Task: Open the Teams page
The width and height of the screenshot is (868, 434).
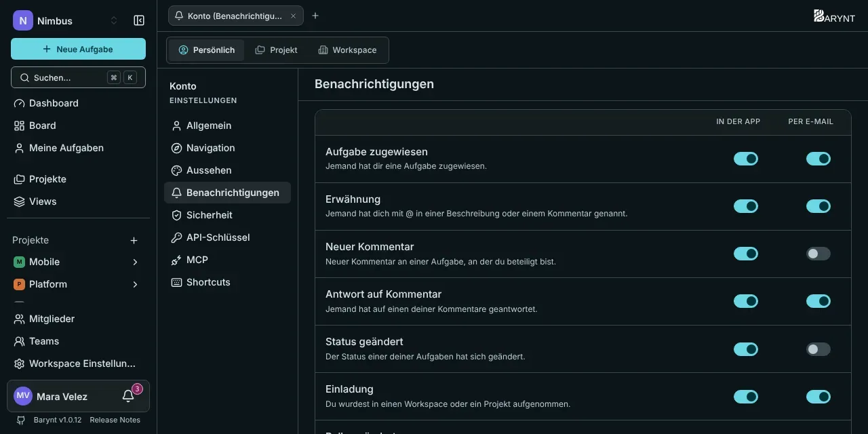Action: [x=78, y=341]
